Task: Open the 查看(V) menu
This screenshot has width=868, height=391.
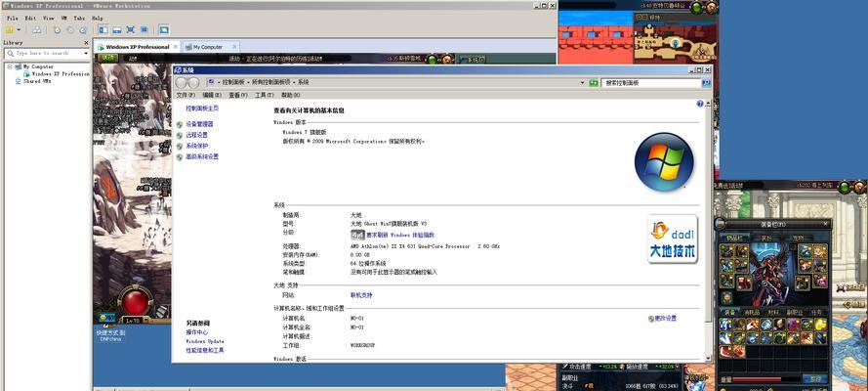Action: point(238,95)
